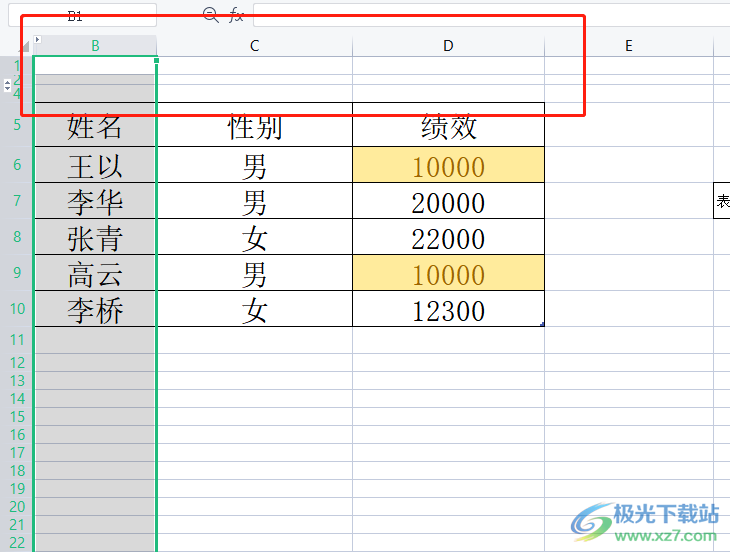
Task: Select row 20 header
Action: (17, 506)
